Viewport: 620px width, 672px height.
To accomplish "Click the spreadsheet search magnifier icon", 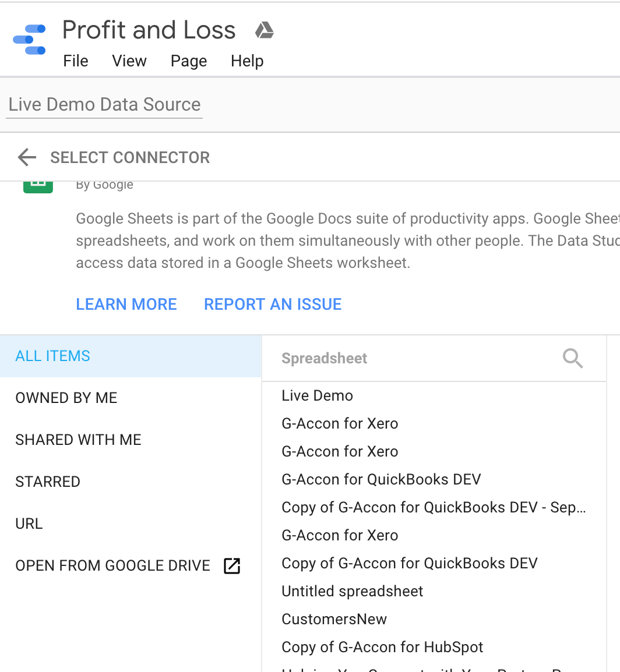I will coord(572,358).
